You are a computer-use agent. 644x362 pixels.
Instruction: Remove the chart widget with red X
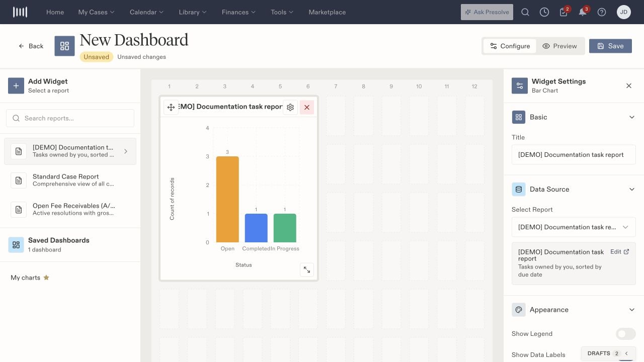(307, 107)
